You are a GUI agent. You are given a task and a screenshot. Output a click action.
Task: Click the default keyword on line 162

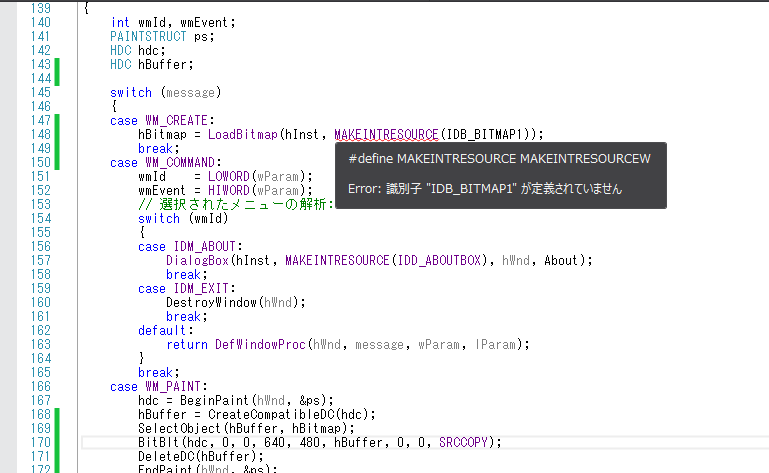pos(162,331)
